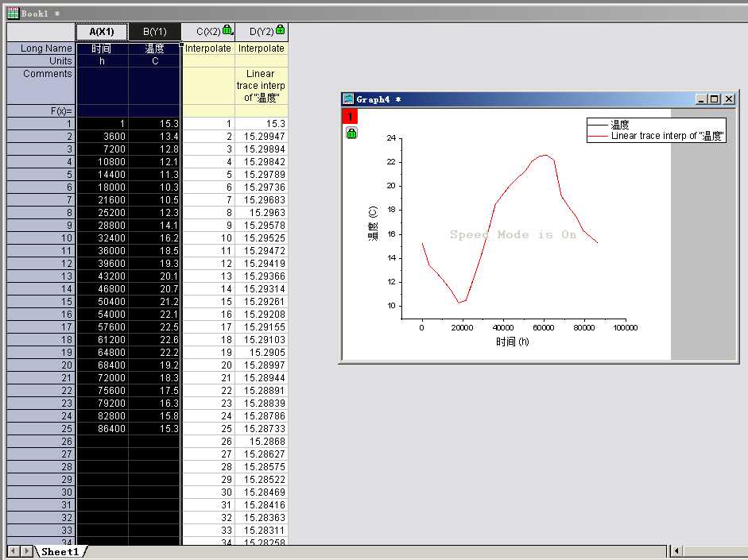Click the Y axis tick label 24
Viewport: 748px width, 560px height.
tap(391, 138)
